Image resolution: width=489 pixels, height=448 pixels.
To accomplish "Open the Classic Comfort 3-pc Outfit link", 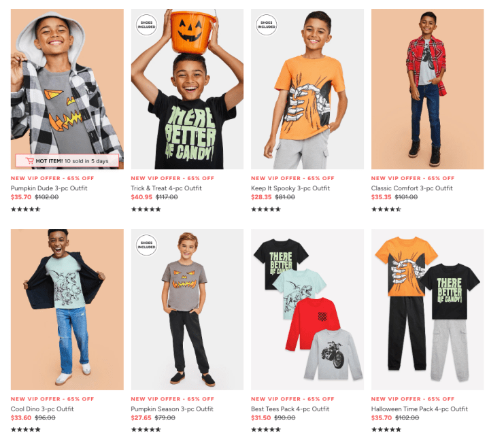I will click(x=411, y=188).
